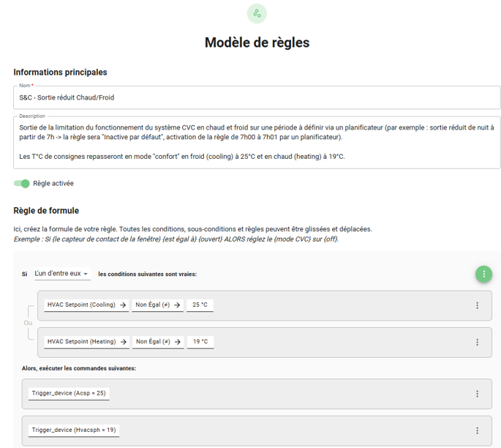
Task: Open the green three-dot conditions menu
Action: [x=483, y=274]
